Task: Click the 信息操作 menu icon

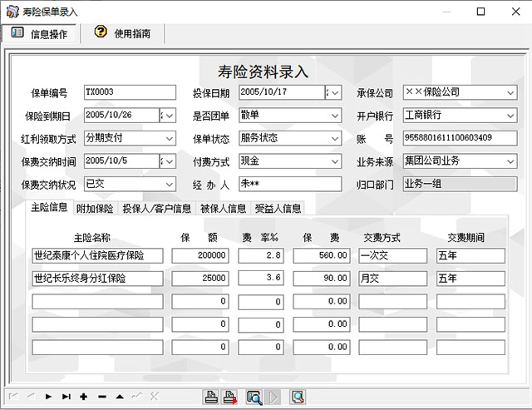Action: pos(17,32)
